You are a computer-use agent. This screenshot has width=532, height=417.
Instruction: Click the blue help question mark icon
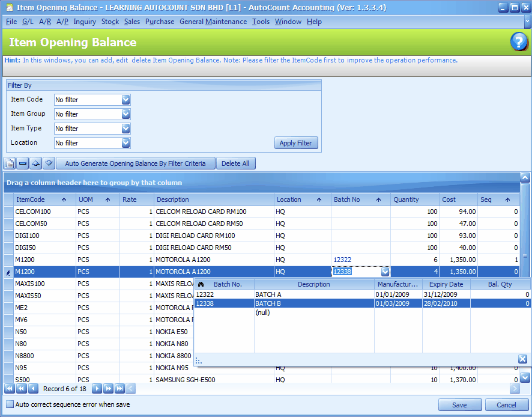click(519, 42)
